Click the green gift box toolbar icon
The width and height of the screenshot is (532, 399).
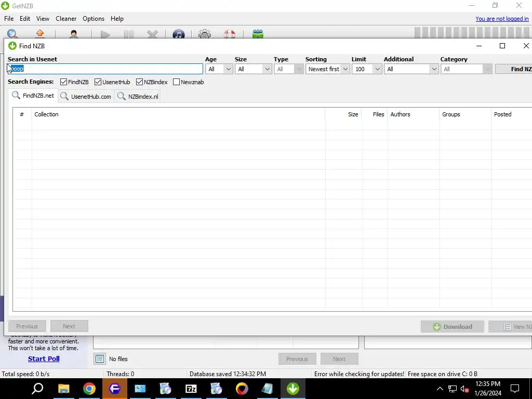click(258, 34)
